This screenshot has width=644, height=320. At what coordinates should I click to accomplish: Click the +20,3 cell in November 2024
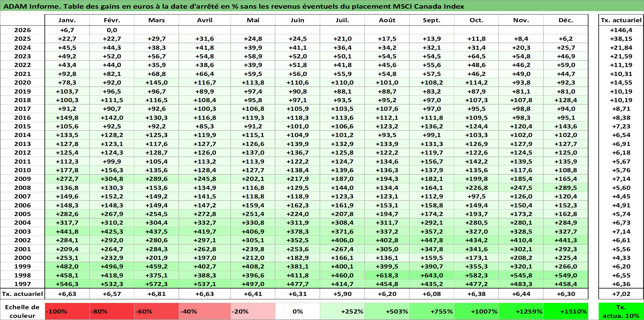coord(521,48)
